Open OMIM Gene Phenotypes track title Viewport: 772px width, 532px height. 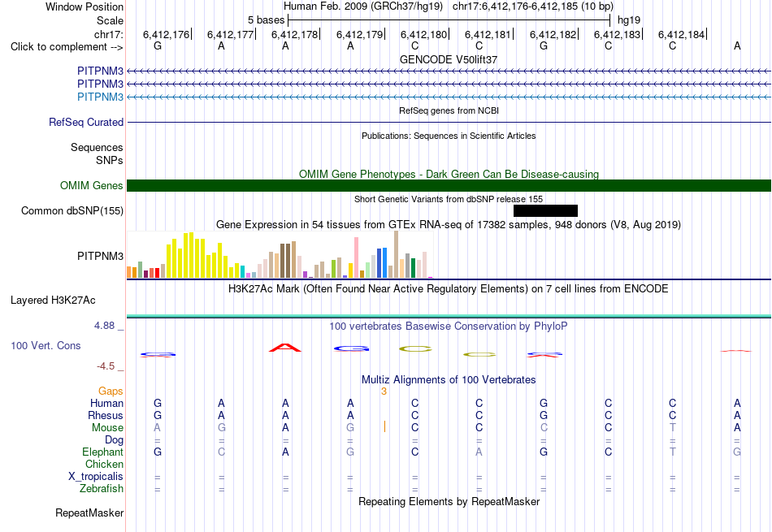(449, 174)
